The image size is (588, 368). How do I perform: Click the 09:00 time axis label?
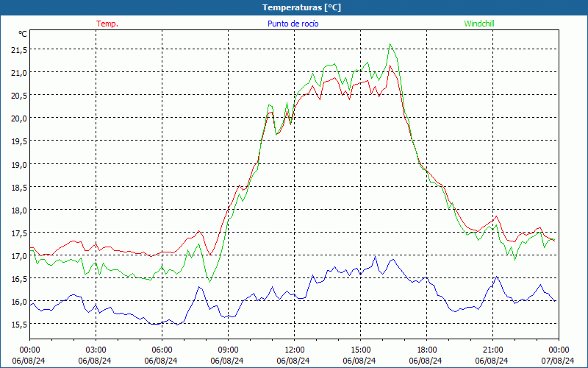(x=228, y=350)
